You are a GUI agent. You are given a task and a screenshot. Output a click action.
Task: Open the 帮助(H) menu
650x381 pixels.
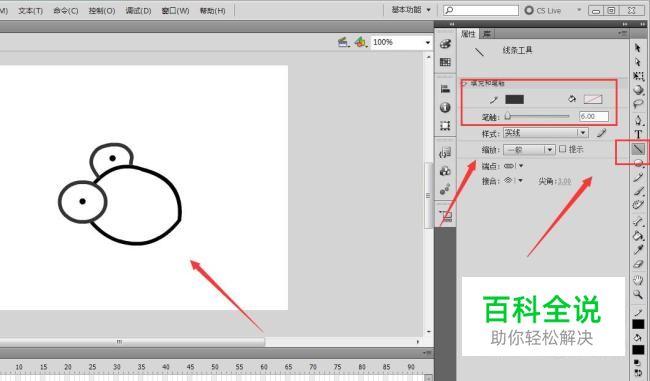[212, 11]
